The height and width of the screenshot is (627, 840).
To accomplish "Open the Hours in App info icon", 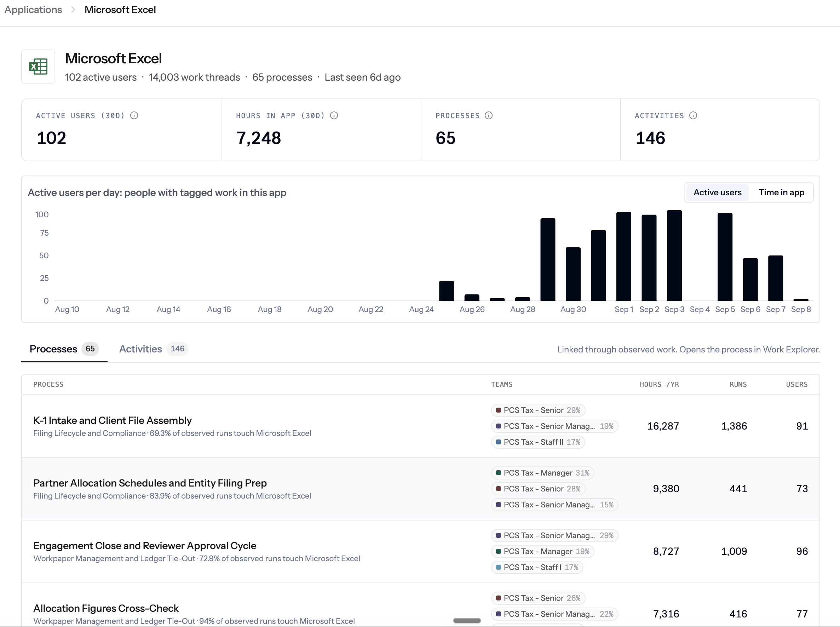I will [x=334, y=115].
